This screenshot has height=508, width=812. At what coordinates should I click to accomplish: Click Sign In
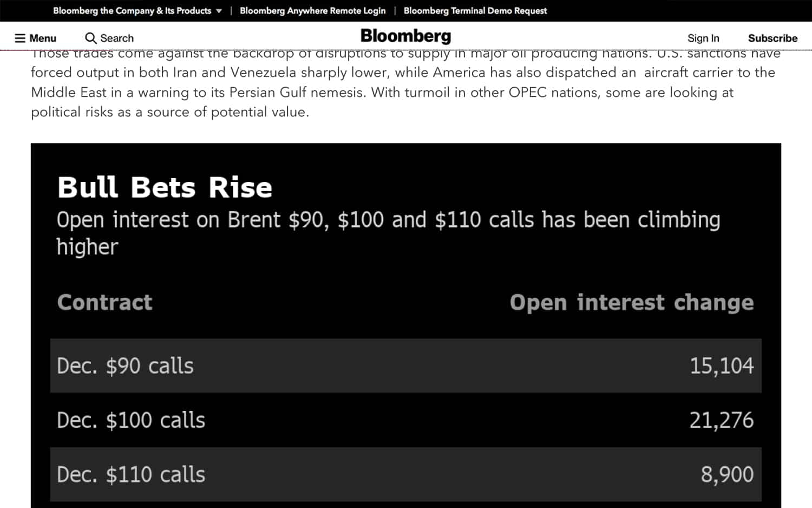pyautogui.click(x=703, y=38)
